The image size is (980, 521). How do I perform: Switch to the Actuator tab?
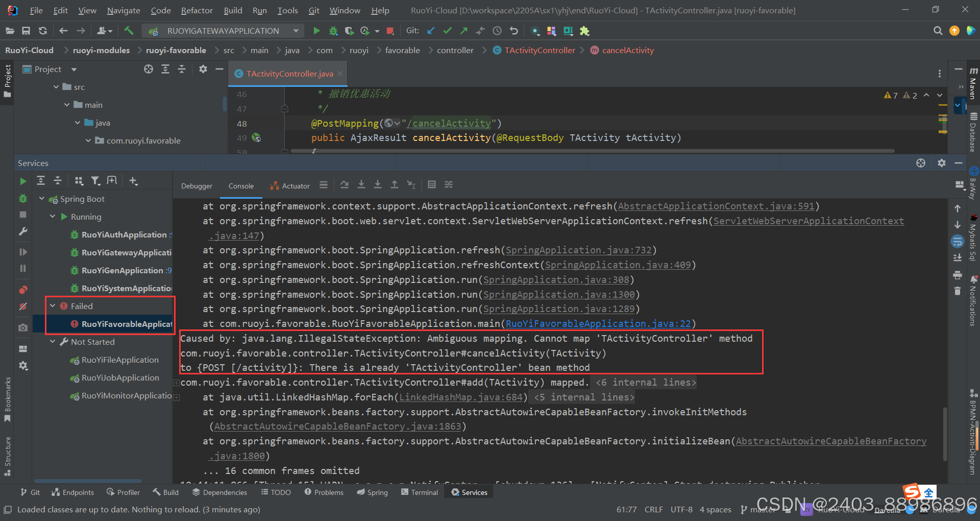[x=290, y=186]
